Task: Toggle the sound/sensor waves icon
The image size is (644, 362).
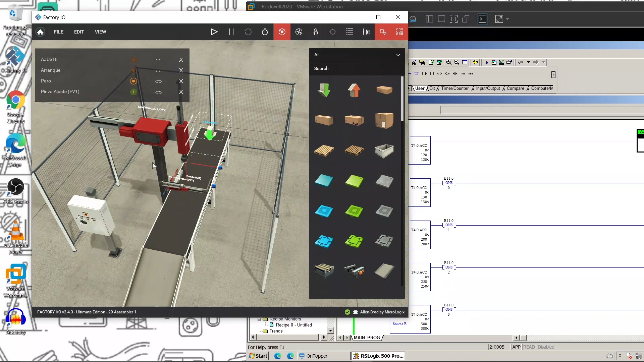Action: 366,32
